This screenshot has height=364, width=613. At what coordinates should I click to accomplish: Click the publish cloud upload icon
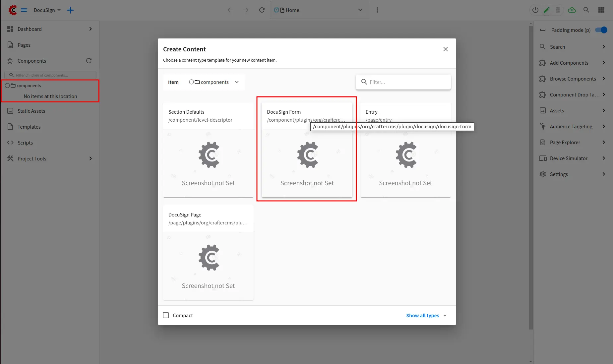(x=572, y=10)
